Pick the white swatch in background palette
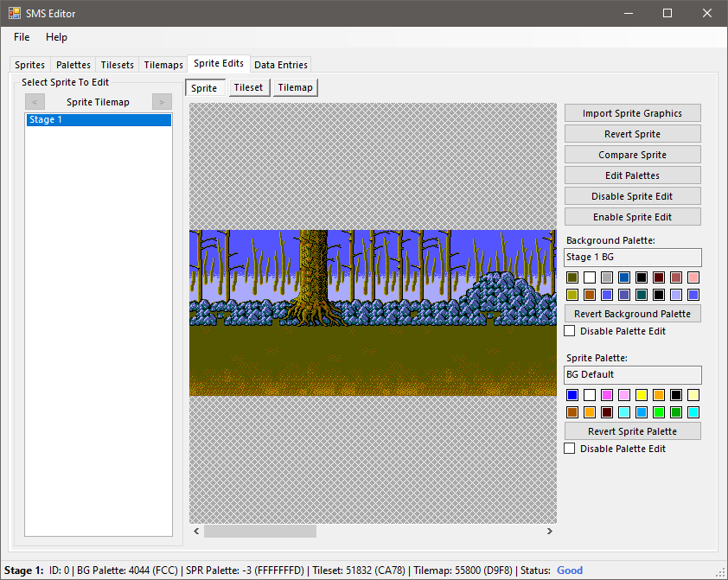The height and width of the screenshot is (580, 728). [590, 277]
